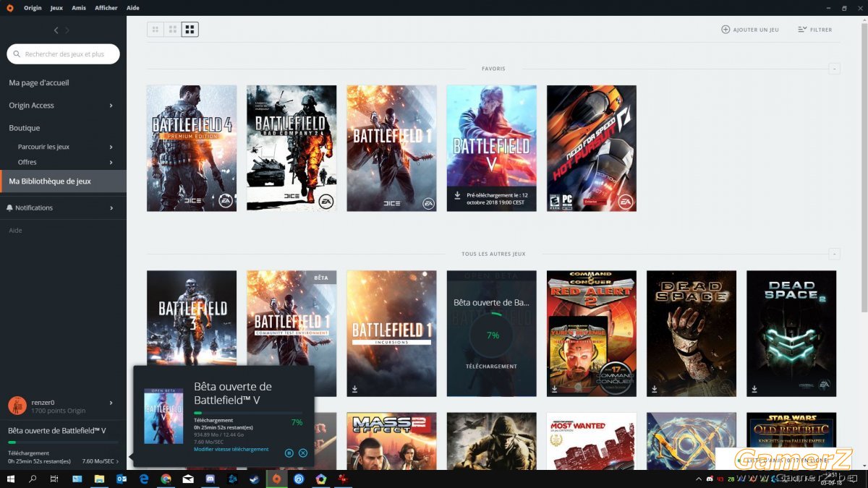Switch to medium tile grid view

[173, 30]
